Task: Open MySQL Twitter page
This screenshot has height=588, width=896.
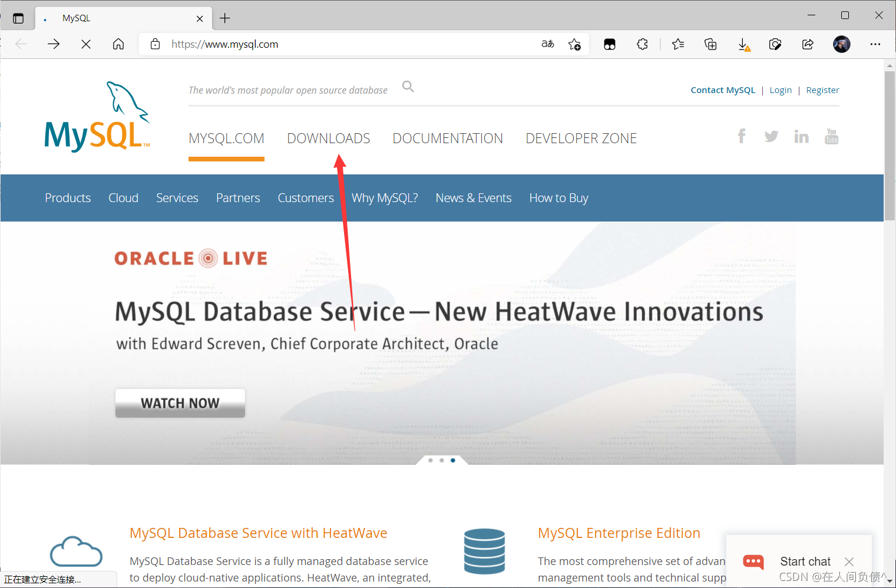Action: 771,137
